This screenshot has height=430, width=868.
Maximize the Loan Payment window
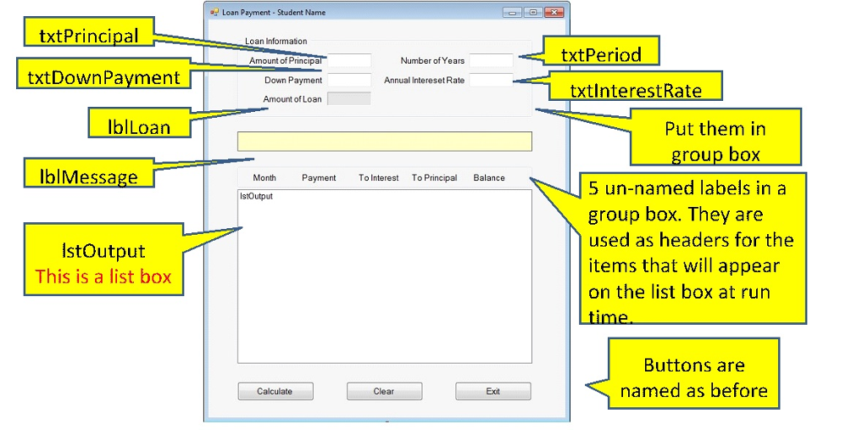pos(532,12)
